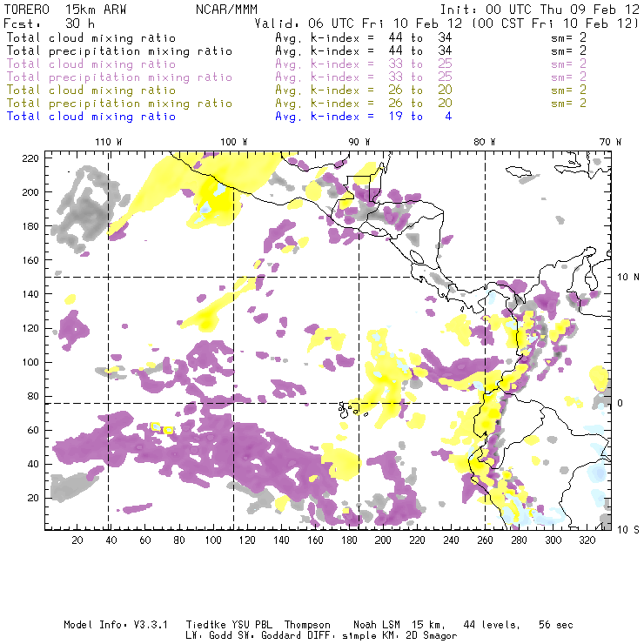
Task: Click the "Tiedtke YSU PBL Thompson" footer text
Action: tap(258, 625)
